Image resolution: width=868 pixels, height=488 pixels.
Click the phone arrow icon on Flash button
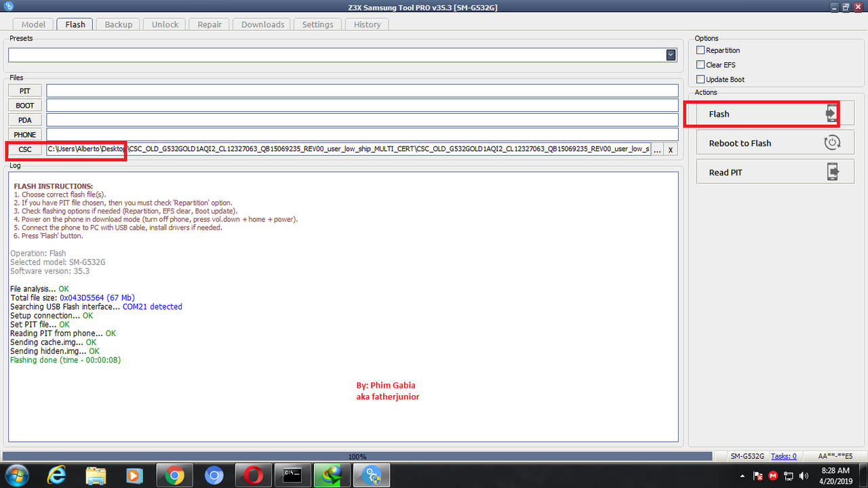point(832,114)
